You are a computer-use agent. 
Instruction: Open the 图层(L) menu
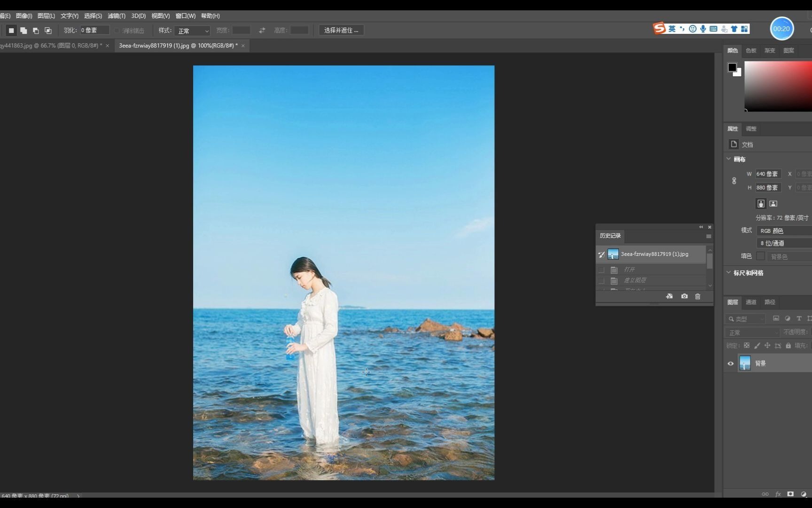pos(46,16)
